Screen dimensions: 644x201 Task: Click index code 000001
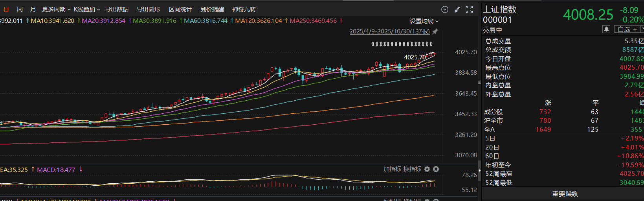497,20
